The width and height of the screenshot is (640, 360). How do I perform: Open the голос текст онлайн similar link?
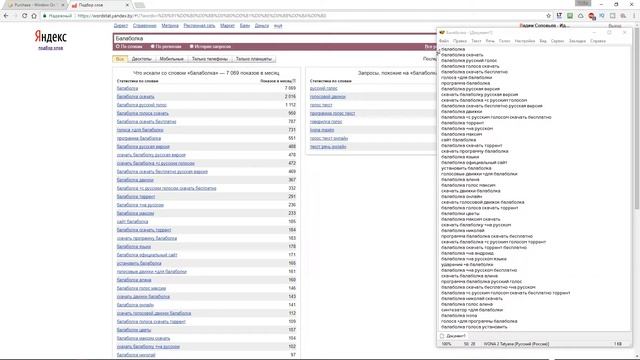click(x=329, y=138)
